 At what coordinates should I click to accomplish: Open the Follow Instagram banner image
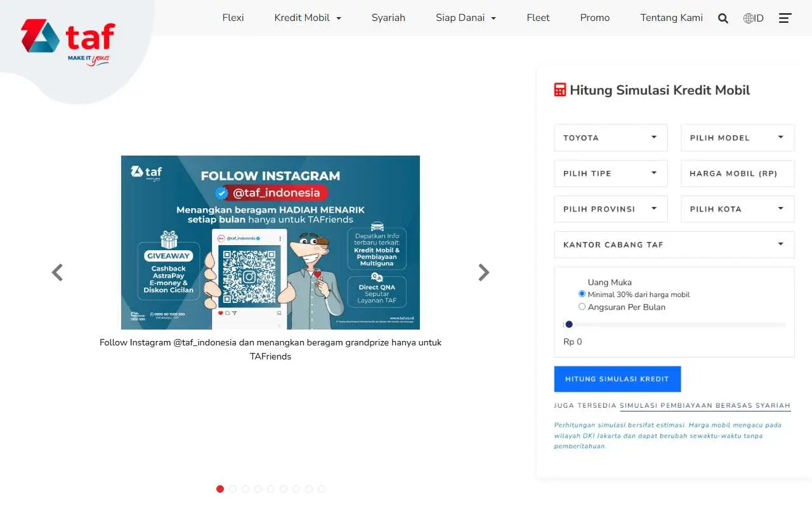coord(270,243)
